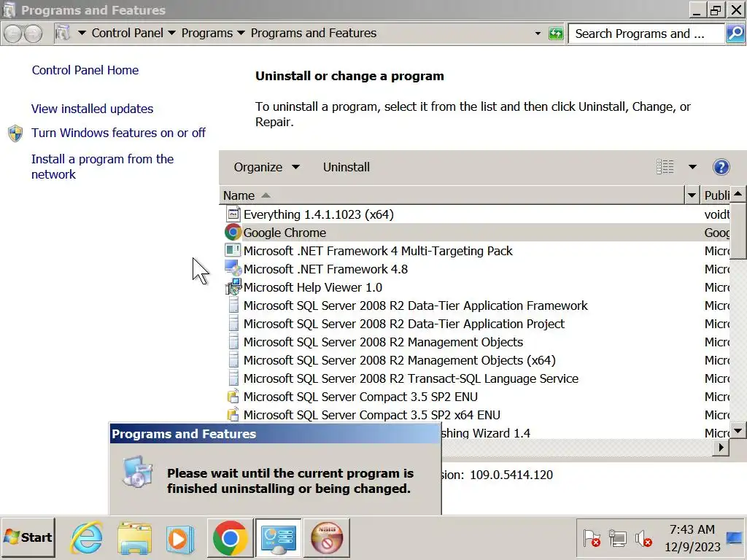The width and height of the screenshot is (747, 560).
Task: Click the muted volume tray icon
Action: [643, 539]
